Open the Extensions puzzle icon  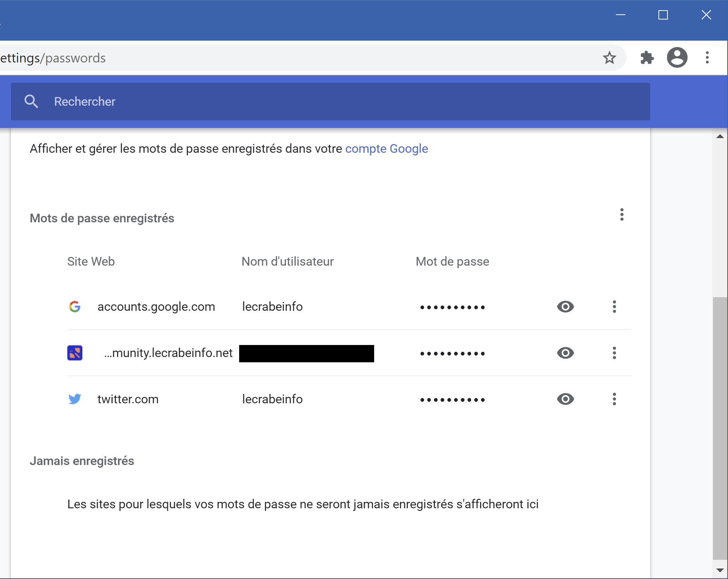[x=647, y=58]
